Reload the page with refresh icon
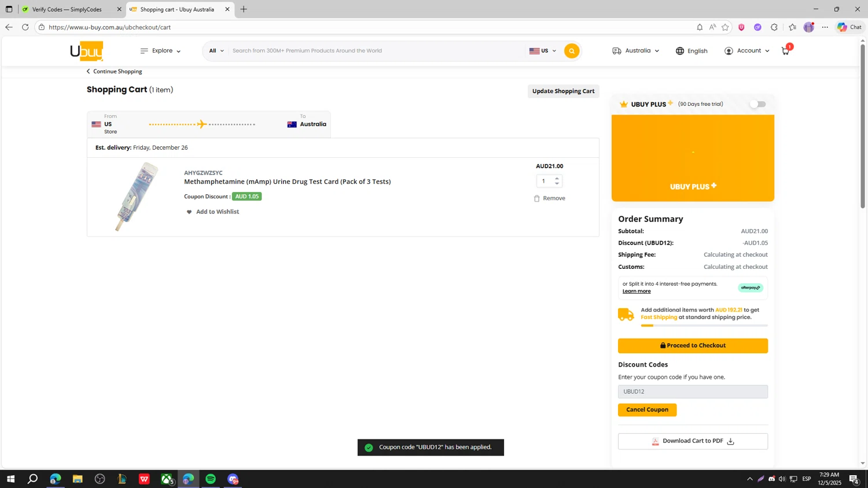868x488 pixels. tap(25, 27)
